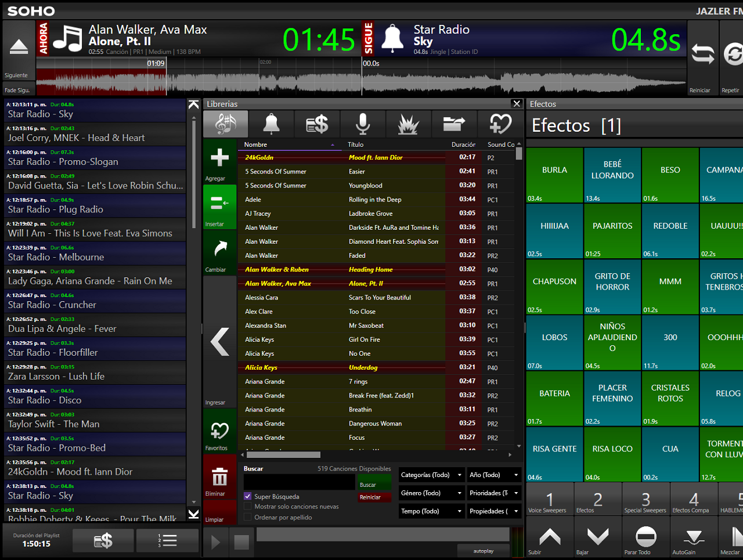Click the Reiniciar swap-arrows icon
The height and width of the screenshot is (560, 743).
click(702, 55)
